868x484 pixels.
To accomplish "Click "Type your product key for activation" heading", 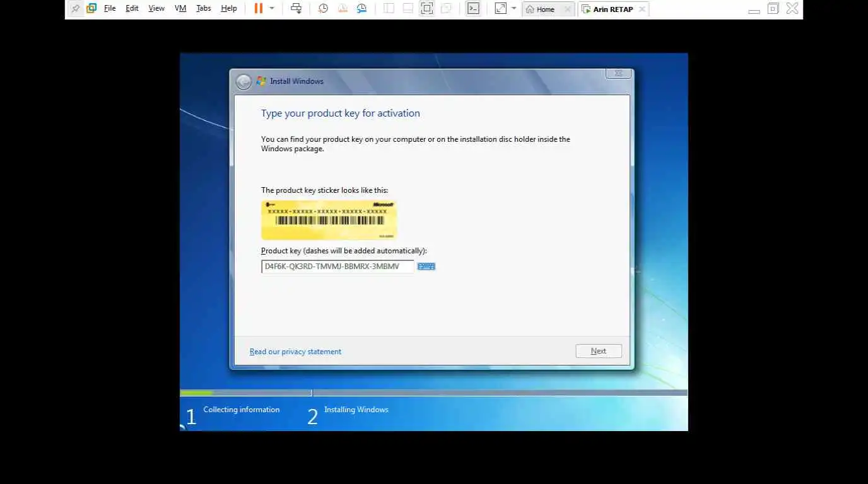I will tap(340, 113).
